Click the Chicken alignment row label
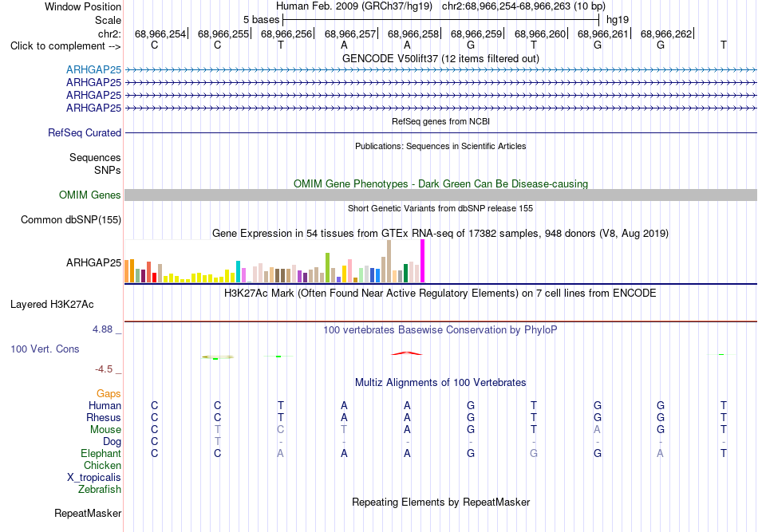This screenshot has height=532, width=758. tap(102, 465)
